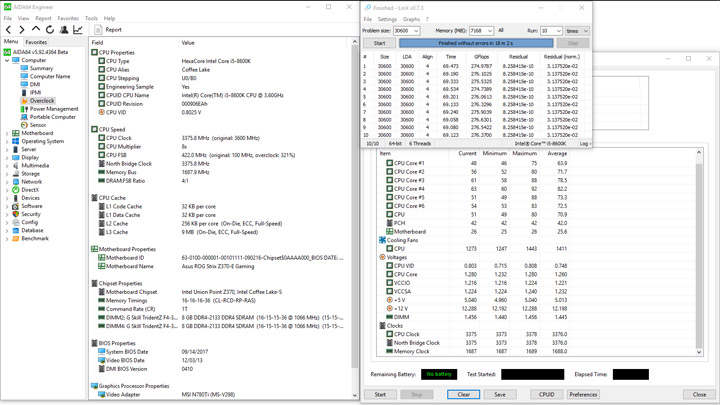Expand the Benchmark tree node
Viewport: 720px width, 405px height.
(6, 239)
